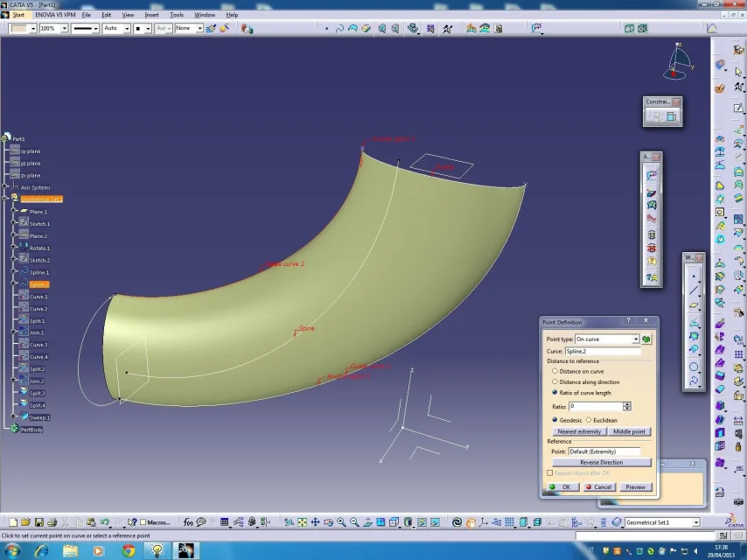Tick Repeat object after OK checkbox

point(550,472)
